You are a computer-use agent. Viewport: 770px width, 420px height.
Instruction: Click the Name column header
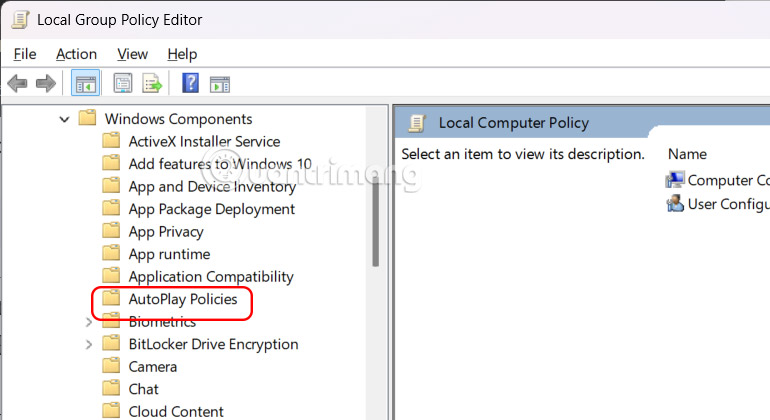688,154
